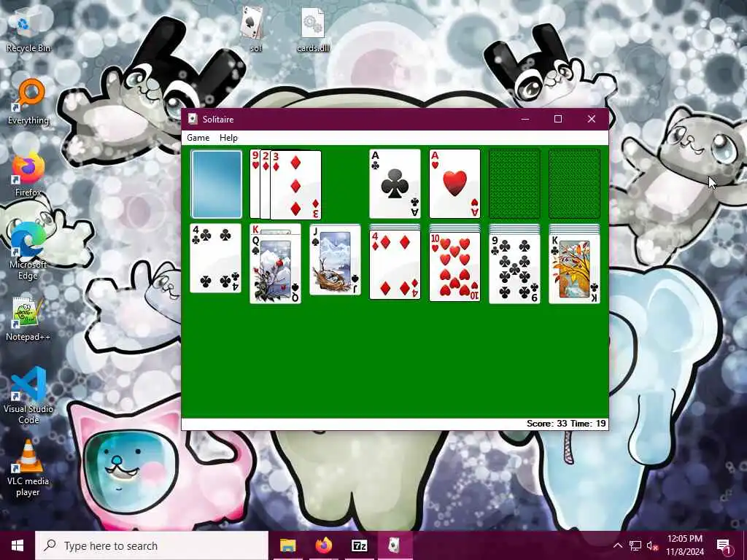
Task: Open the Windows Start menu
Action: pyautogui.click(x=18, y=545)
